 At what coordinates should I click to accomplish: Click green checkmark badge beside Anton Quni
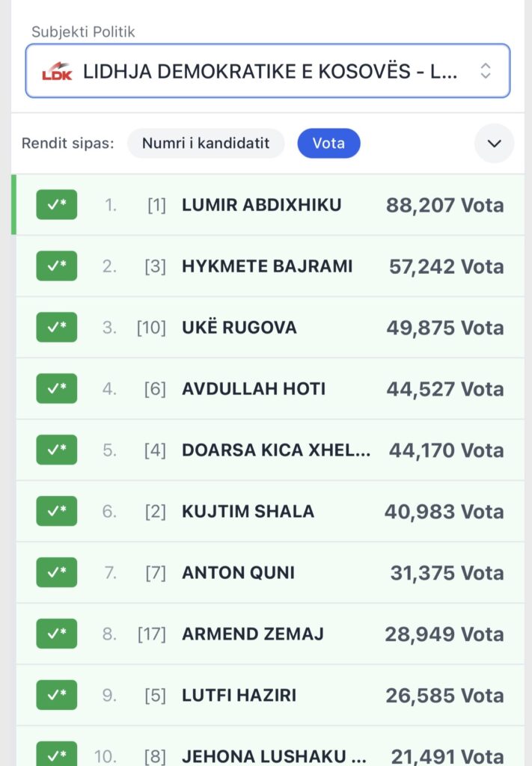tap(57, 573)
